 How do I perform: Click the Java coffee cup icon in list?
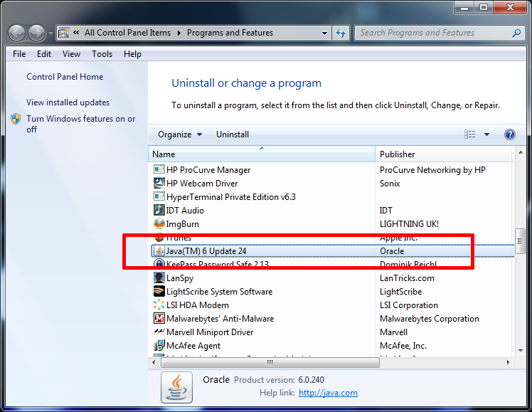pyautogui.click(x=159, y=250)
